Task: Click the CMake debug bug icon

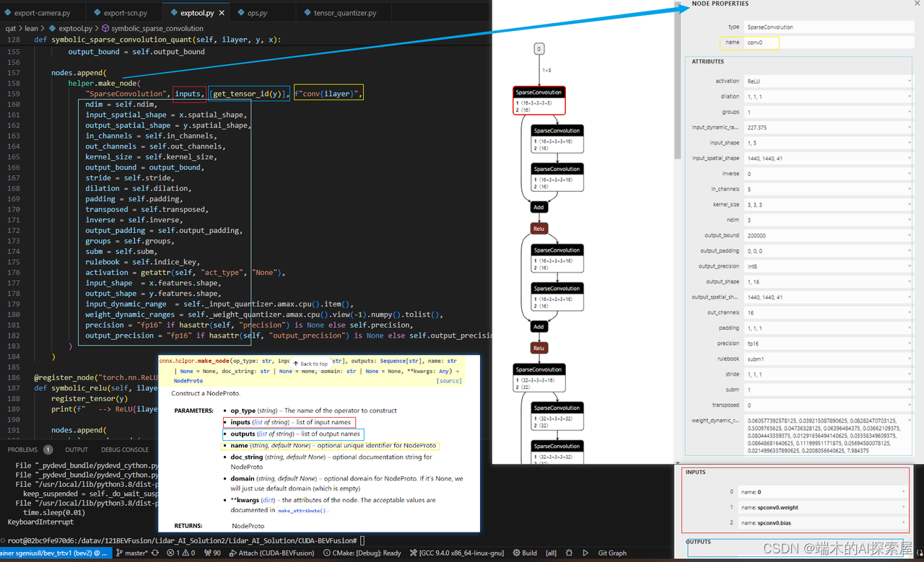Action: [570, 553]
